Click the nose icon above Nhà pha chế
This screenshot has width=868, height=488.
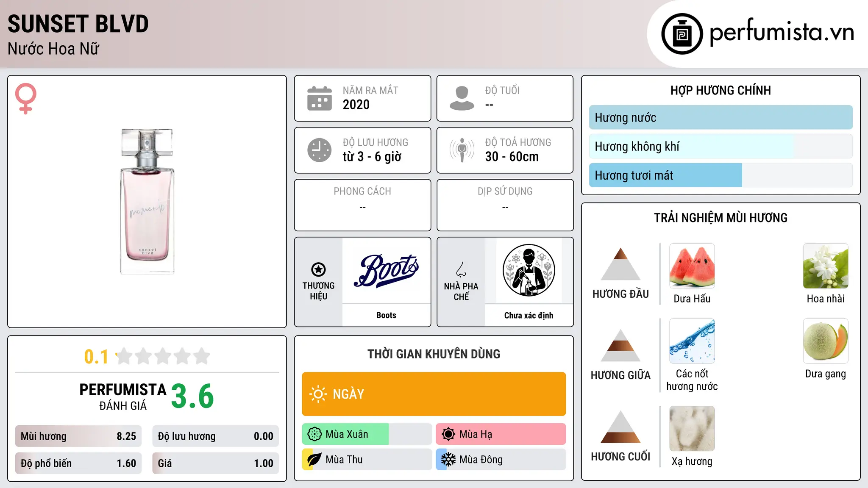(461, 269)
